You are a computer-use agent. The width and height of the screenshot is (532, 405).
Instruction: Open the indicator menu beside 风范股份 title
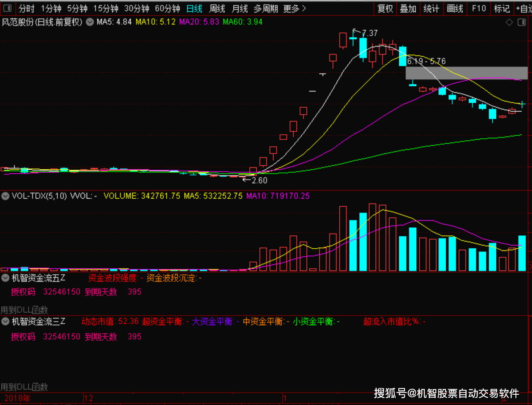tap(89, 22)
